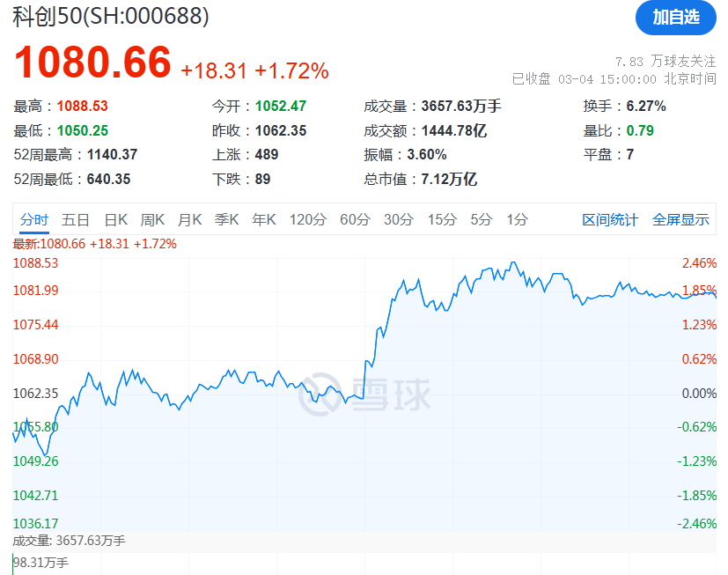Switch to the 5分 interval

(x=481, y=220)
